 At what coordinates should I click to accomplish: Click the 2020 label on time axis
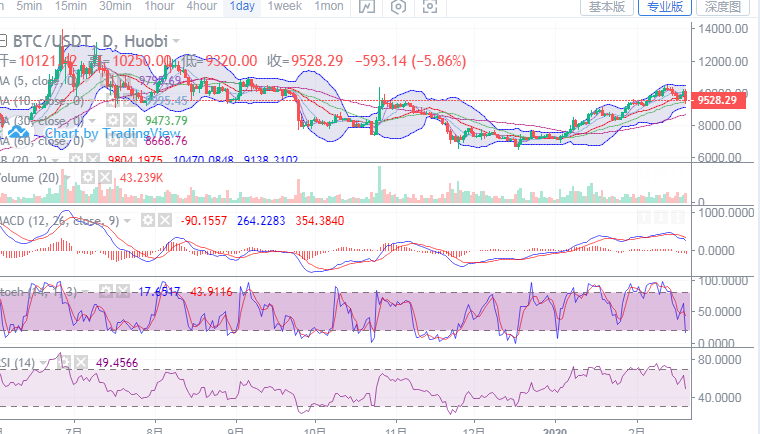(555, 430)
